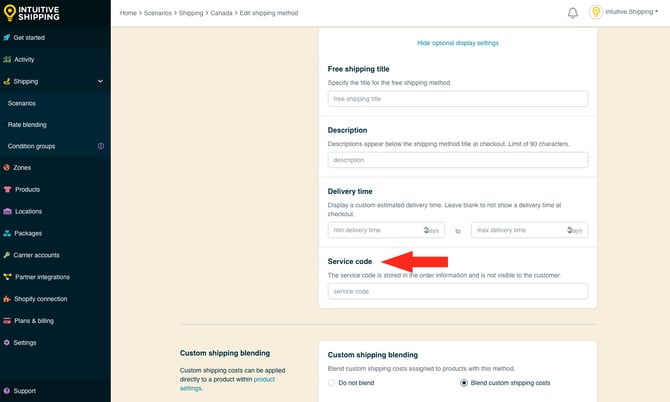Click the Condition groups badge icon
Viewport: 670px width, 402px height.
tap(101, 146)
